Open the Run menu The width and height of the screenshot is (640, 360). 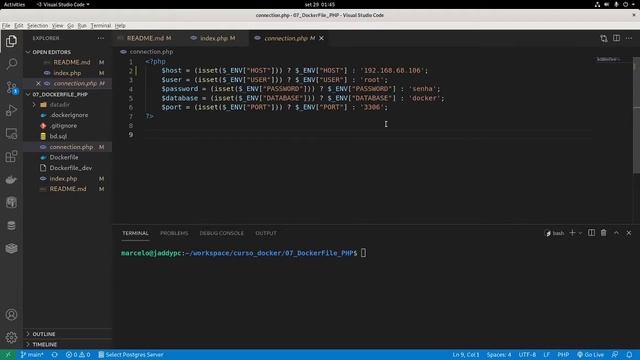coord(82,25)
